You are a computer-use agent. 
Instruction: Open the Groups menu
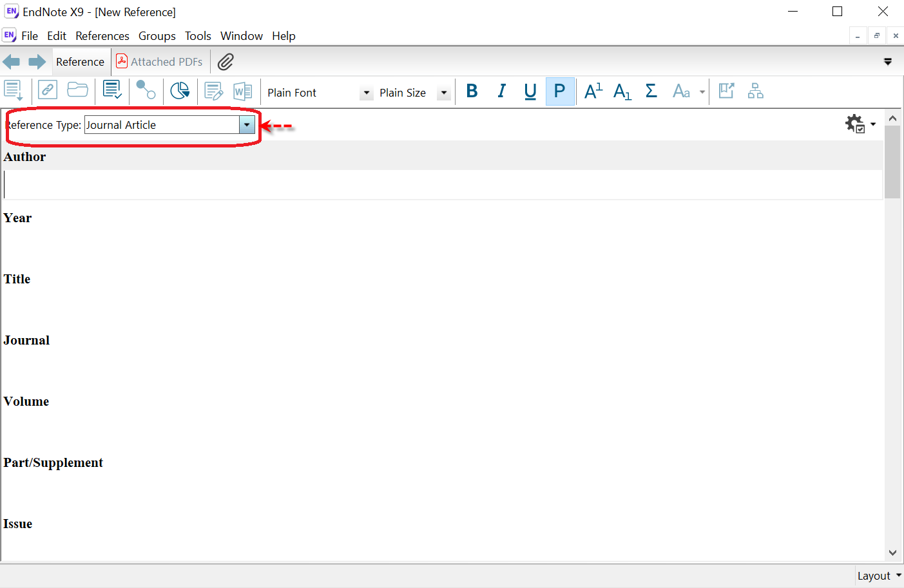157,36
